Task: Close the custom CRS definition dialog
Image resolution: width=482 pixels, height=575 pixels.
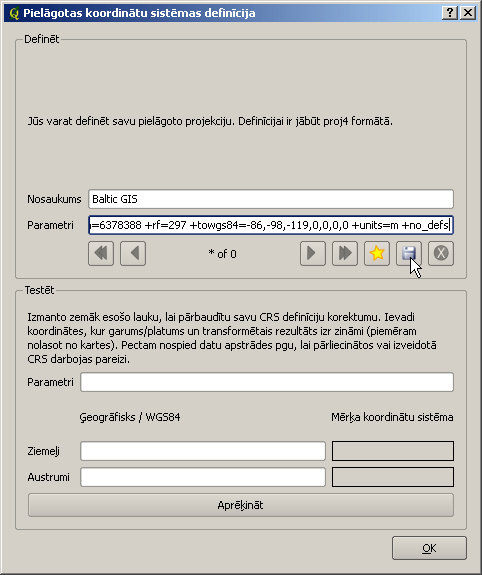Action: click(x=468, y=13)
